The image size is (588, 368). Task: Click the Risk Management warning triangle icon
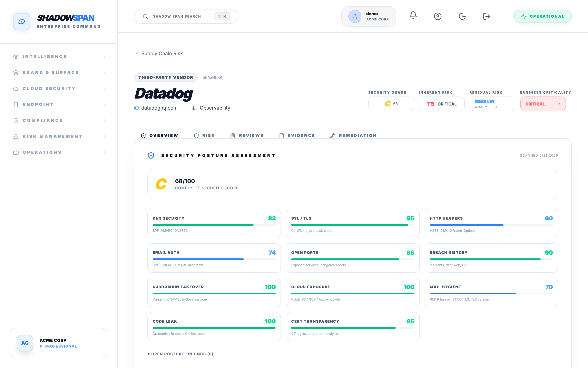point(16,136)
